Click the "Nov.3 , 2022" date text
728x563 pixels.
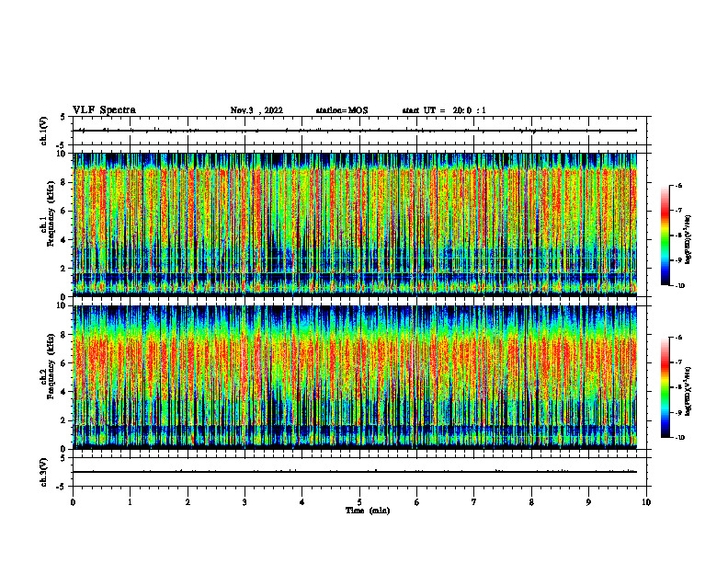pyautogui.click(x=256, y=110)
